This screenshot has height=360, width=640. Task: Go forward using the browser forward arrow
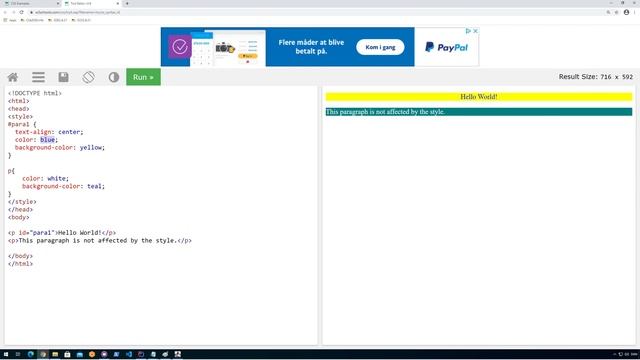13,12
